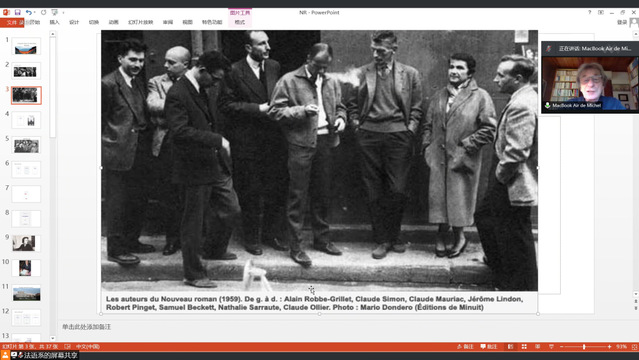Toggle the 备注 notes pane button
The width and height of the screenshot is (639, 360).
tap(465, 347)
